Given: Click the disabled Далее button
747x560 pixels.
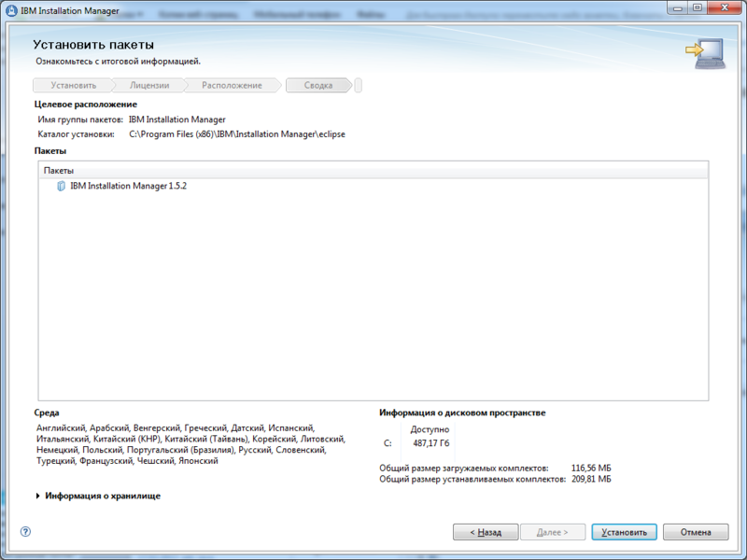Looking at the screenshot, I should 554,532.
